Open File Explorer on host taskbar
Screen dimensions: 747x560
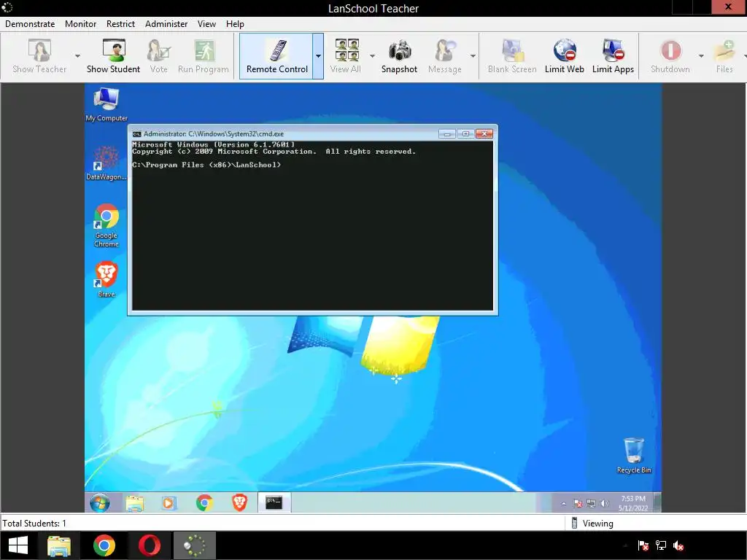pos(59,545)
